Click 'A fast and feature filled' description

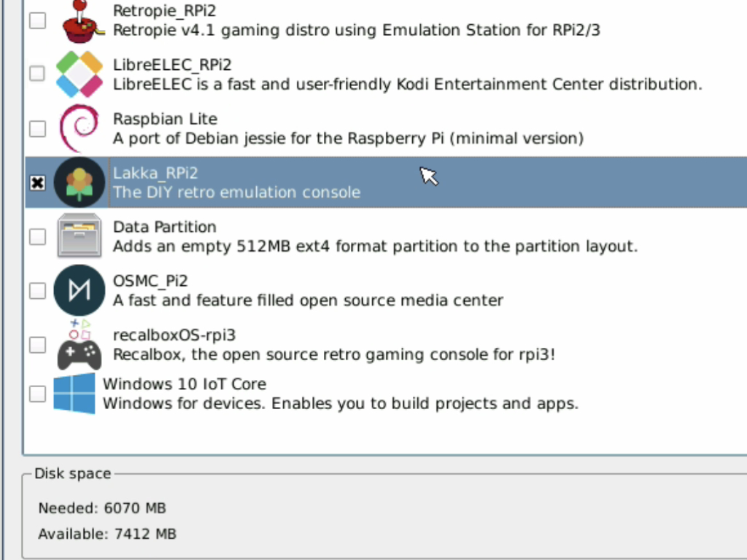(308, 300)
